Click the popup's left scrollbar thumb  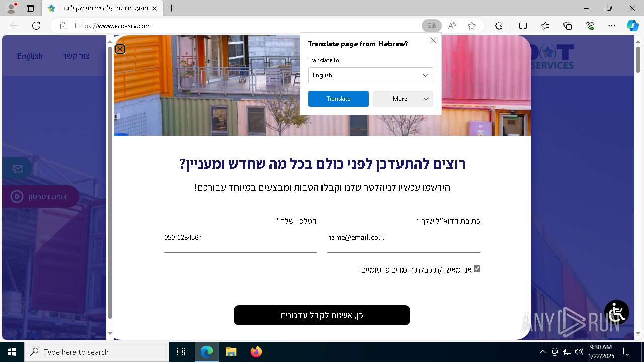point(110,183)
